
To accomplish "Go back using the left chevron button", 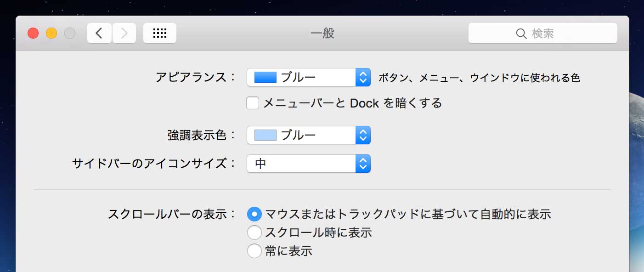I will point(99,33).
